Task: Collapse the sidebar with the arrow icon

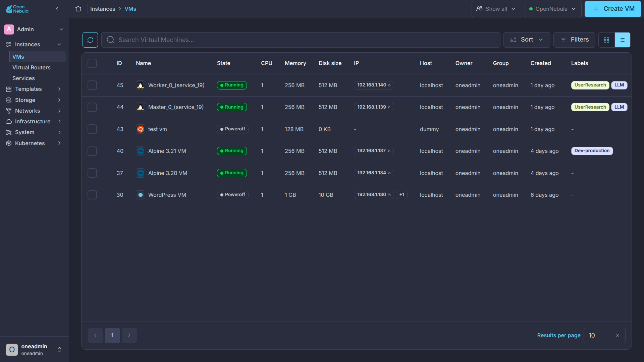Action: [x=57, y=9]
